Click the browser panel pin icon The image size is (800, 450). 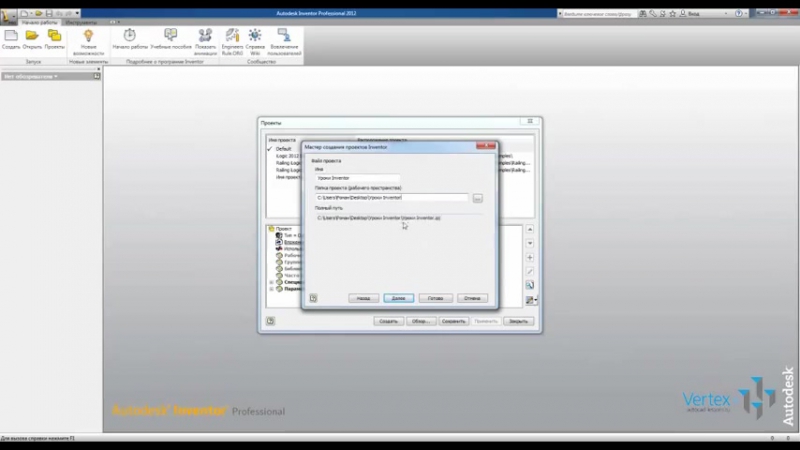(96, 77)
